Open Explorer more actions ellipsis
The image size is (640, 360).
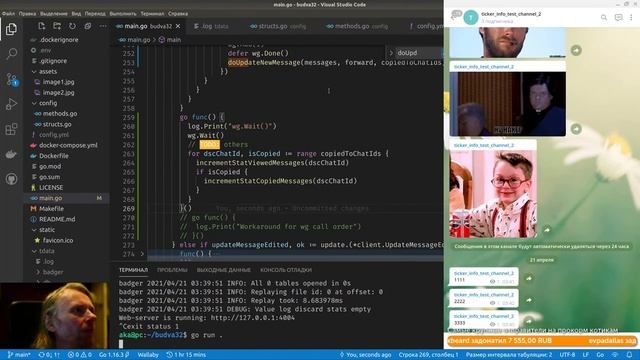(x=103, y=26)
